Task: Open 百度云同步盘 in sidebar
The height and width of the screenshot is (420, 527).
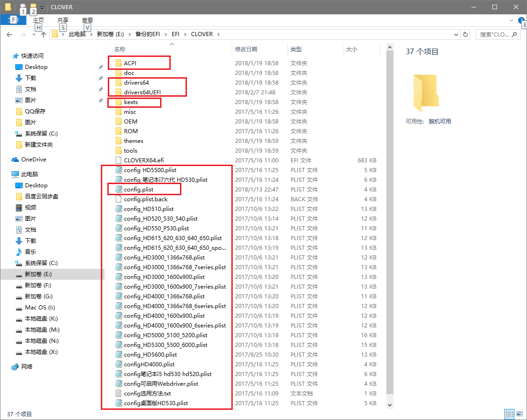Action: [x=41, y=197]
